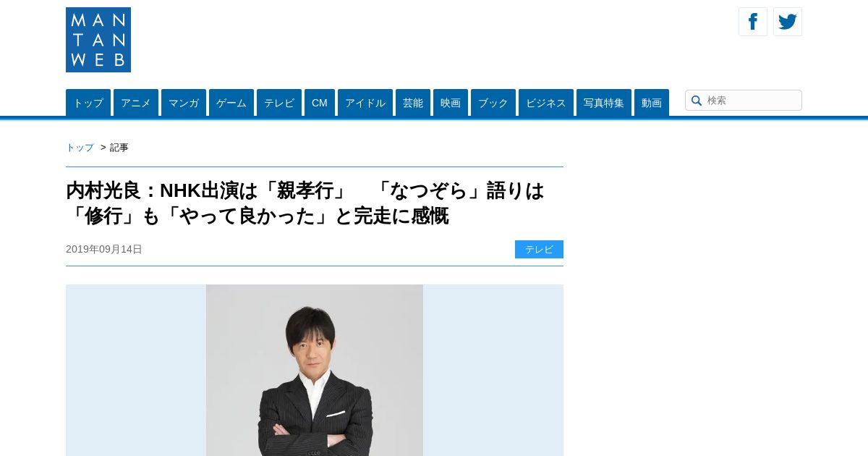Open the Twitter page icon
The width and height of the screenshot is (868, 456).
788,22
